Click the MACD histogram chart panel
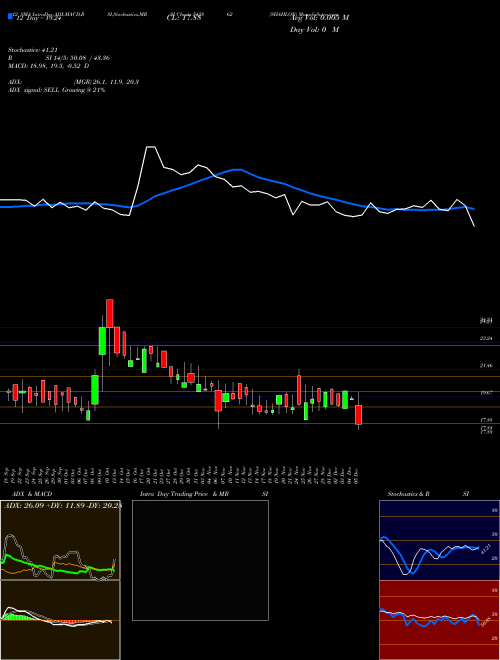500x660 pixels. pos(60,620)
